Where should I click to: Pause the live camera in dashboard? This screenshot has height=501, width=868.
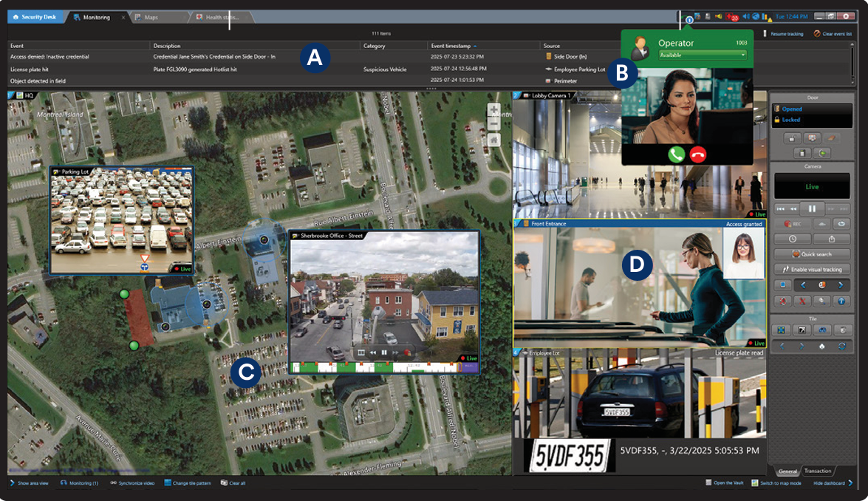coord(812,208)
